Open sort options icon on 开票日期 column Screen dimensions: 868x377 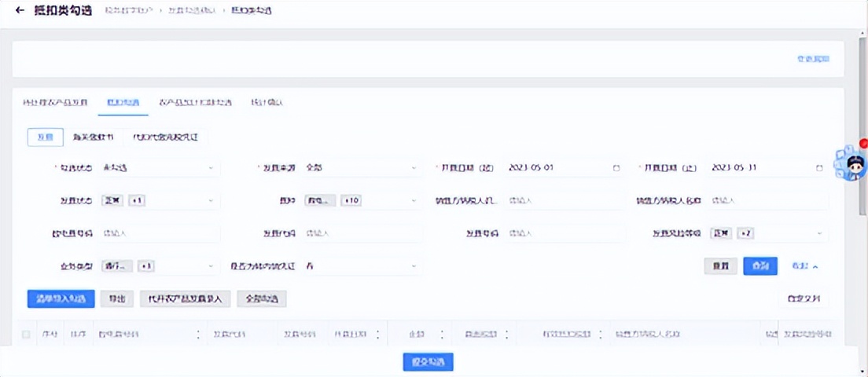click(x=377, y=335)
